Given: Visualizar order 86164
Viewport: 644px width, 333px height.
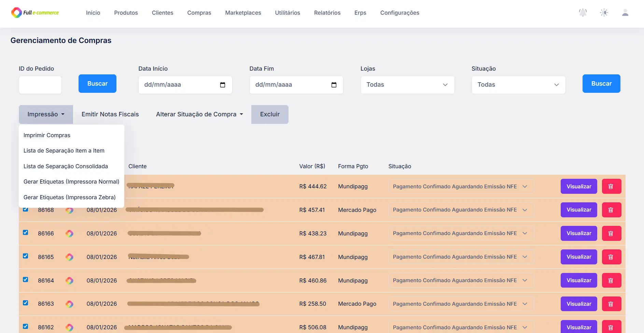Looking at the screenshot, I should (579, 280).
